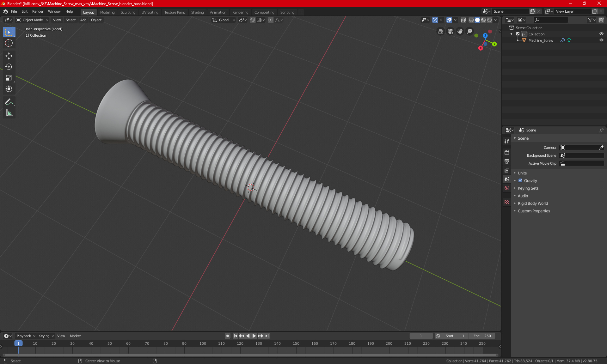
Task: Add a new workspace with plus button
Action: pyautogui.click(x=301, y=12)
